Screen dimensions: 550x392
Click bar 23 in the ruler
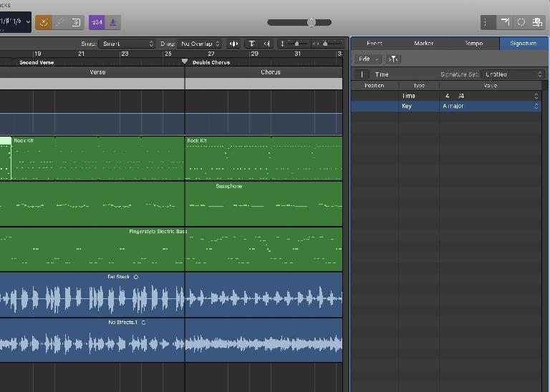click(x=125, y=54)
